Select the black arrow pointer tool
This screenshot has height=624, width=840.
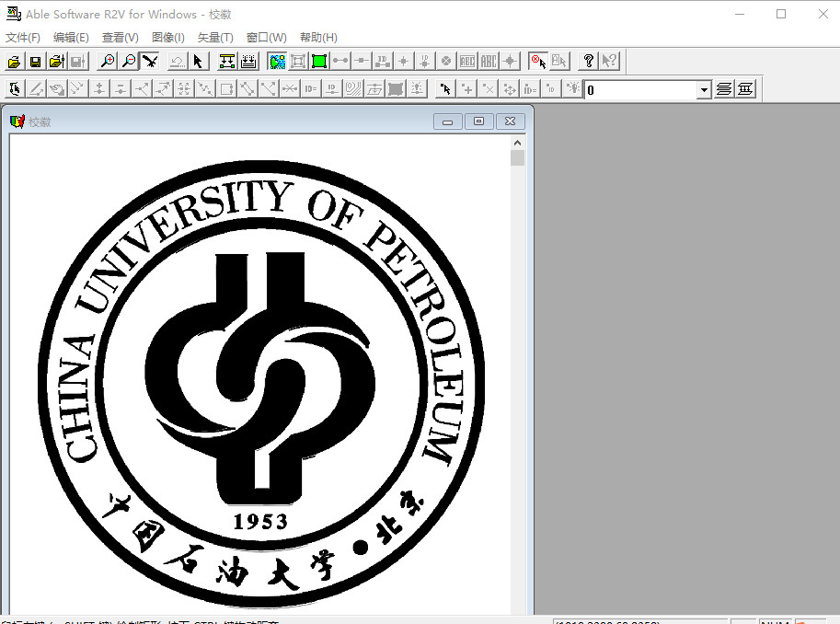[x=198, y=62]
